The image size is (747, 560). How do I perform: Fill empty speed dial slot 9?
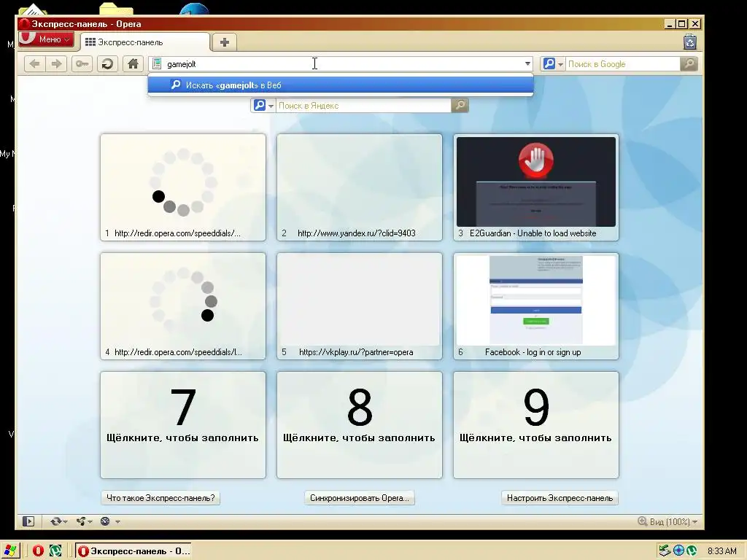(536, 425)
